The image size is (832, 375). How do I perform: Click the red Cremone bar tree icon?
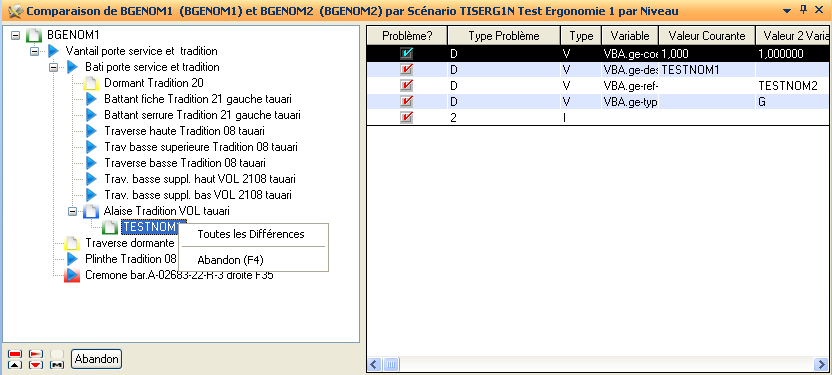[72, 275]
